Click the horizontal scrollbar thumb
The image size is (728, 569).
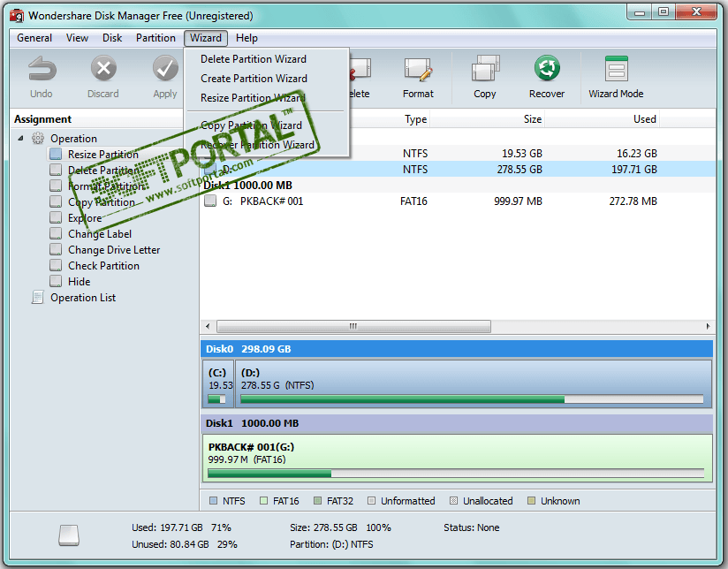(353, 327)
